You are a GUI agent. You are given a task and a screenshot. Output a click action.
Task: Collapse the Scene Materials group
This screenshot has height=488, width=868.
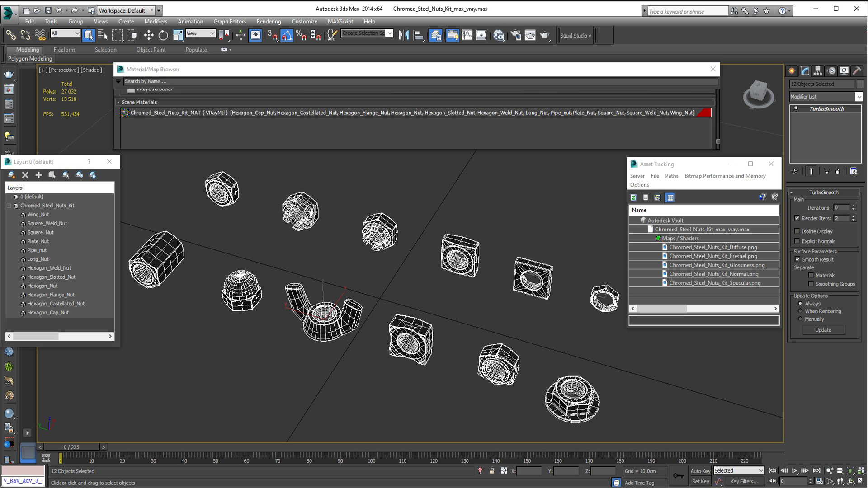[118, 103]
